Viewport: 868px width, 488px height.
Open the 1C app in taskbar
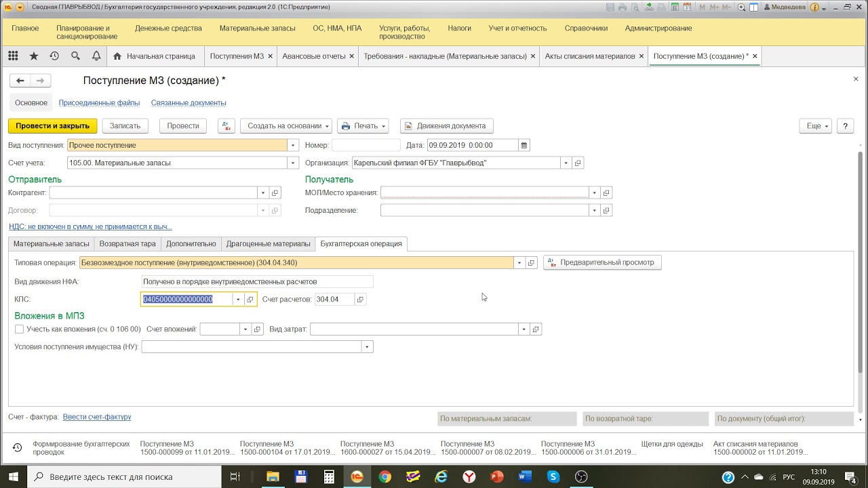click(357, 477)
